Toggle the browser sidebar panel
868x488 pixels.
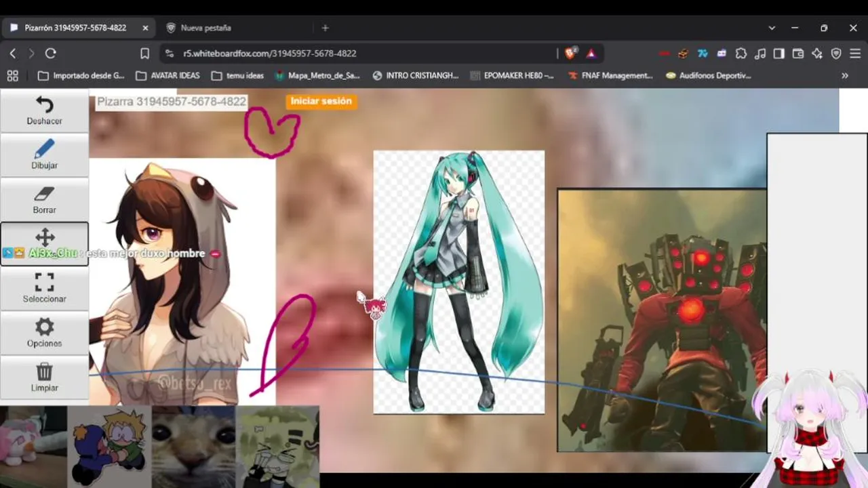(779, 53)
